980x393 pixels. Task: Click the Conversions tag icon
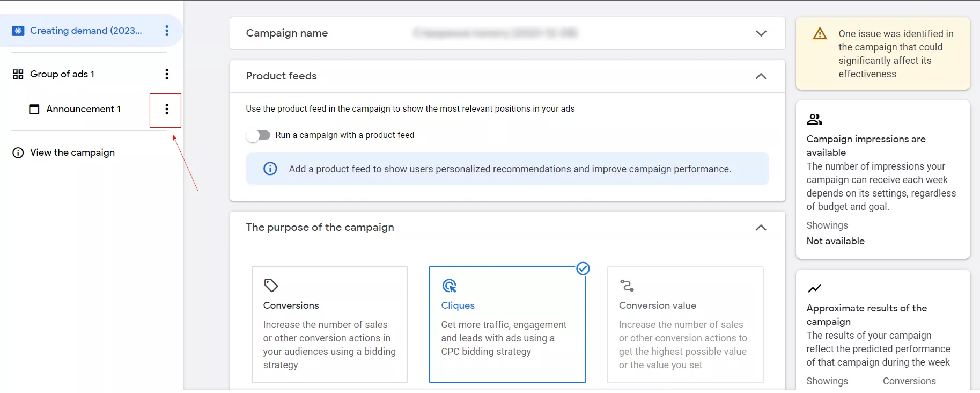[271, 285]
